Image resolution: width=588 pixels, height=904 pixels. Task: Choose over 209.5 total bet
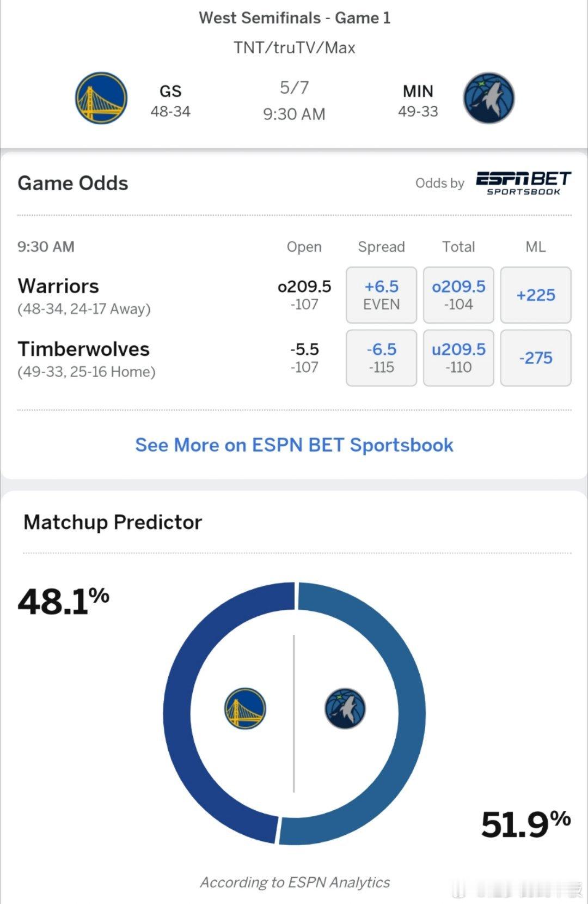point(458,295)
